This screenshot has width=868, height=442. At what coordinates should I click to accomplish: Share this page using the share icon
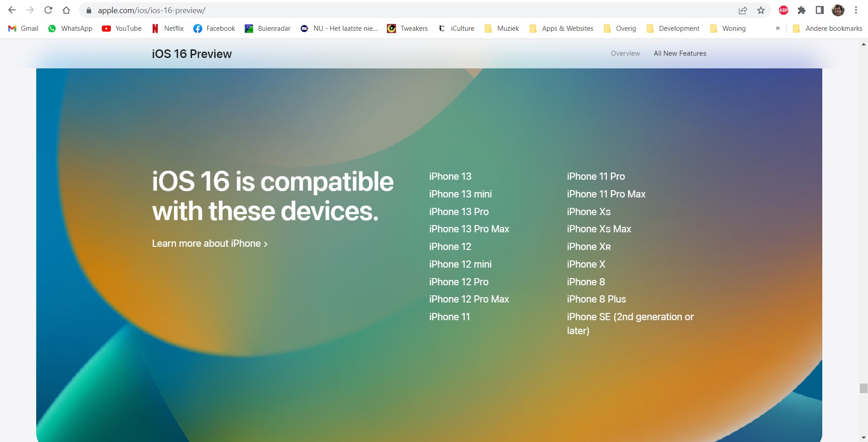743,10
